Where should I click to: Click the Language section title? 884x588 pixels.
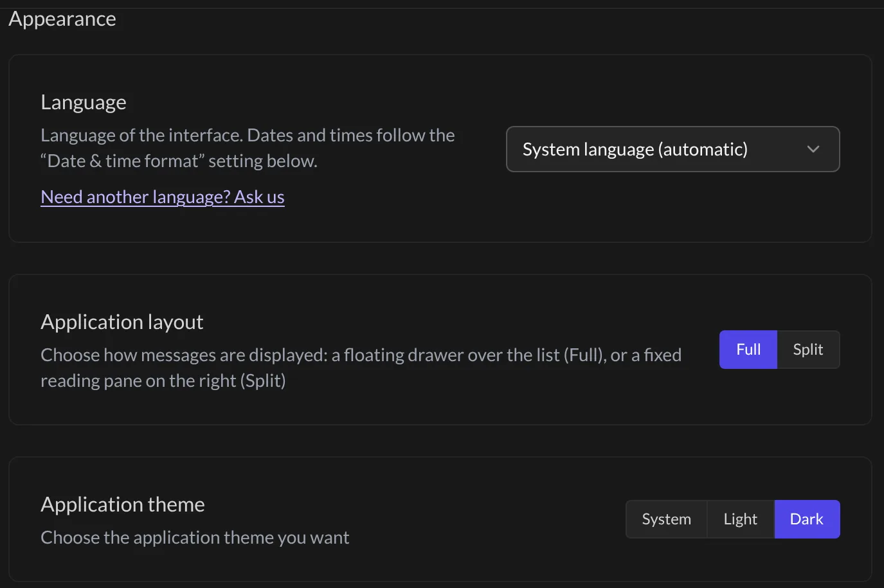click(x=84, y=102)
